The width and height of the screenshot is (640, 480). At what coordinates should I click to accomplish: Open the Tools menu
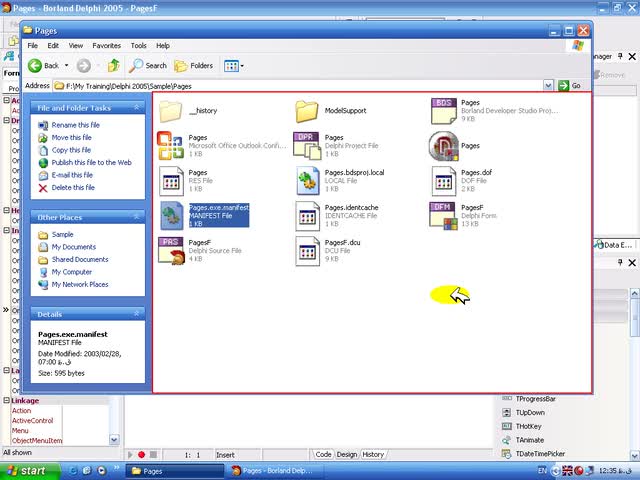(x=138, y=46)
